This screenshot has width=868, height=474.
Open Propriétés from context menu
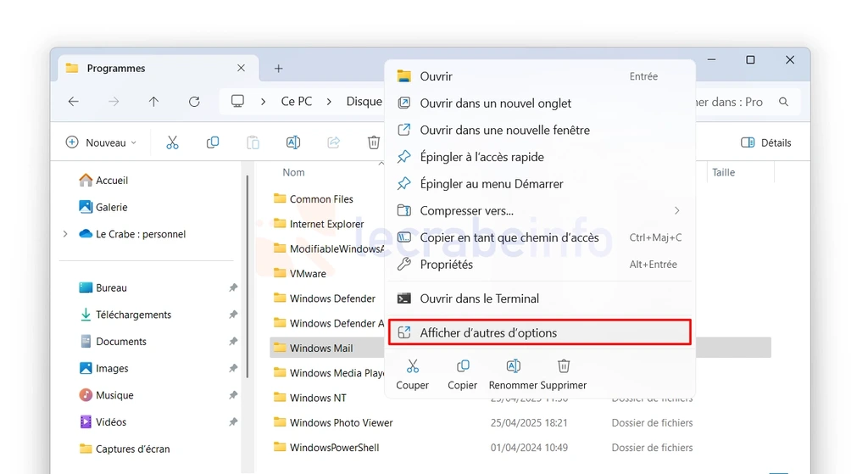[x=540, y=264]
